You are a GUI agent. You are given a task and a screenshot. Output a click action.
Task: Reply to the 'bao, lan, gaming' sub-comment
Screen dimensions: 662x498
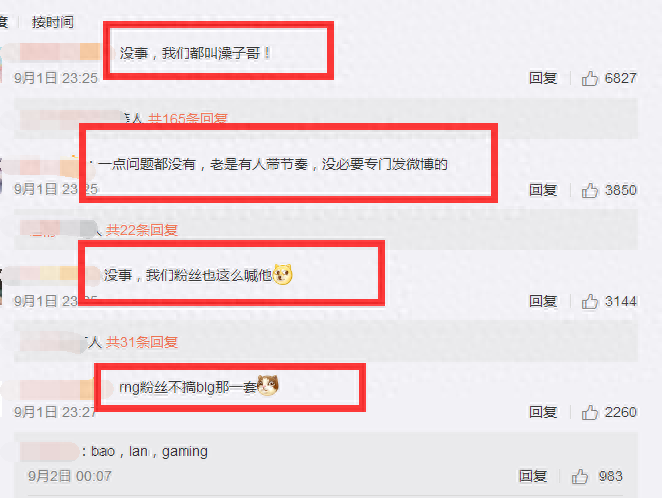(533, 476)
